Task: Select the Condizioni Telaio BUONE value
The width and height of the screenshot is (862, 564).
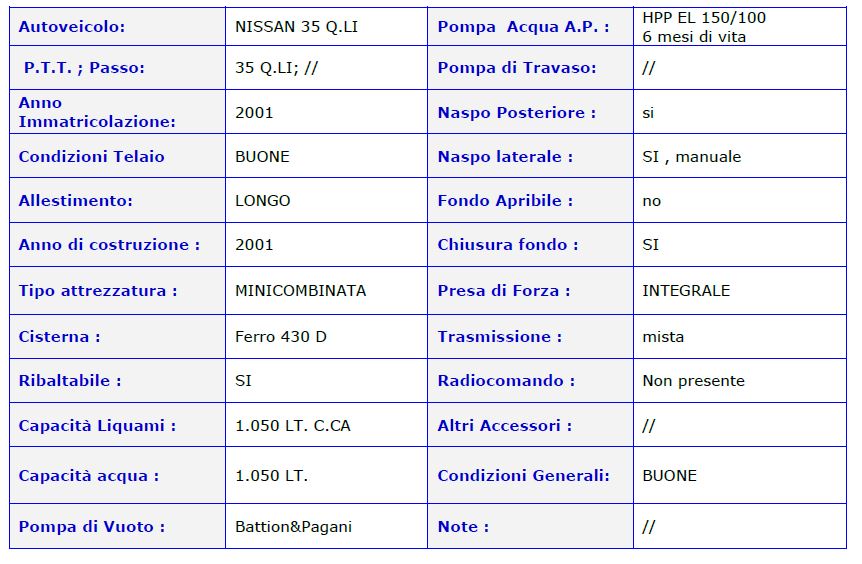Action: tap(262, 156)
